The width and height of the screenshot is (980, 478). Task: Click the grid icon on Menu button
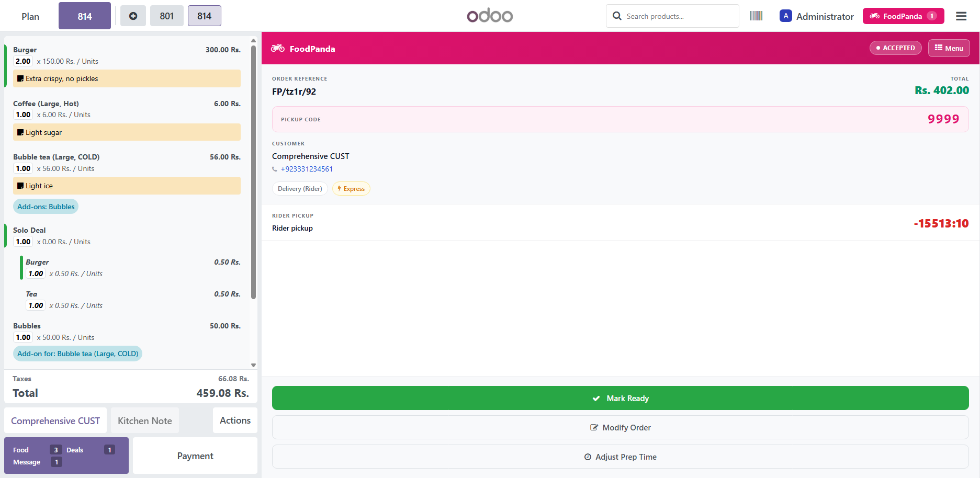(x=939, y=48)
